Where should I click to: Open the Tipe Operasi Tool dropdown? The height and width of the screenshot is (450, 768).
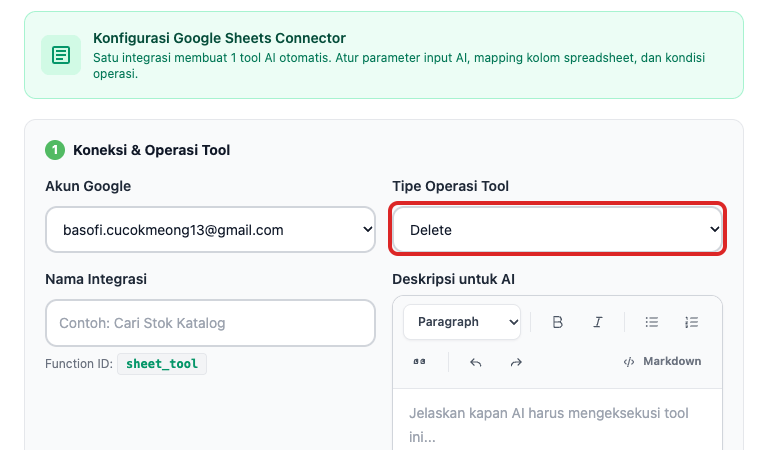click(x=557, y=230)
